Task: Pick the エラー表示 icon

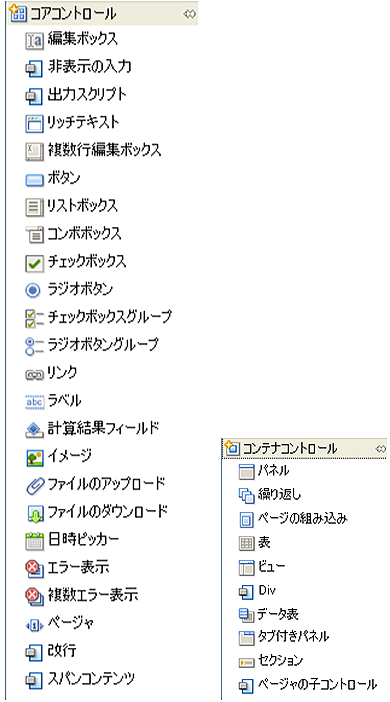Action: pos(34,569)
